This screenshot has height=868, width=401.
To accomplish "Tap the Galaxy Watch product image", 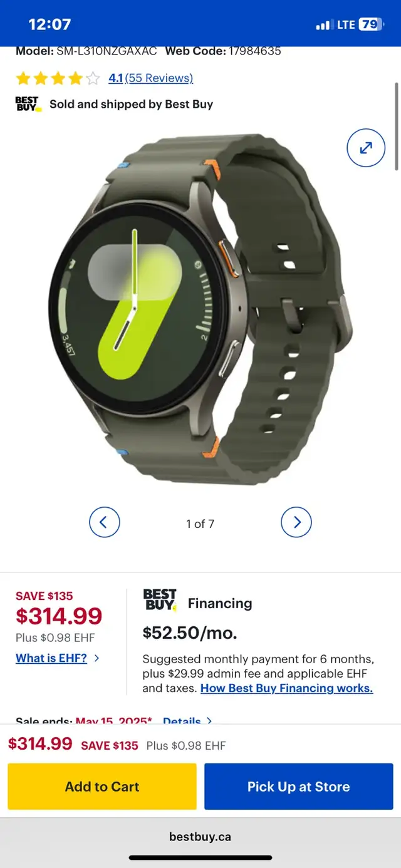I will click(199, 308).
